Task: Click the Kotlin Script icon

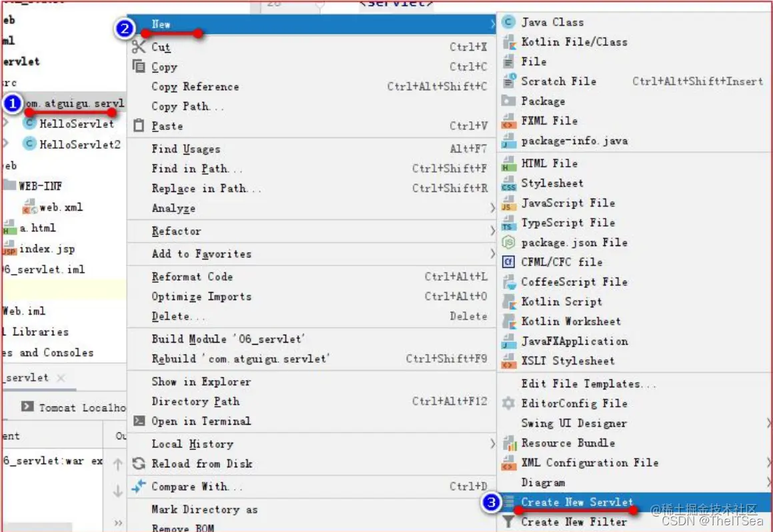Action: (508, 301)
